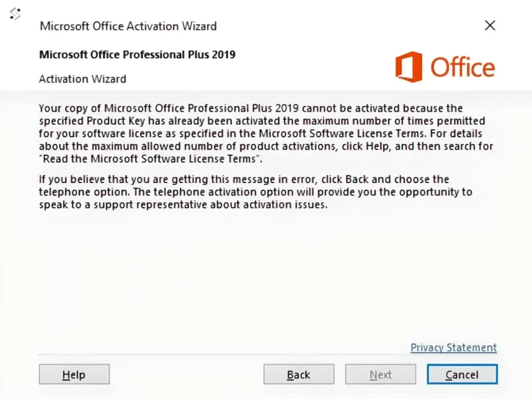
Task: Click the "Microsoft Office Professional Plus 2019" bold heading
Action: pos(137,55)
